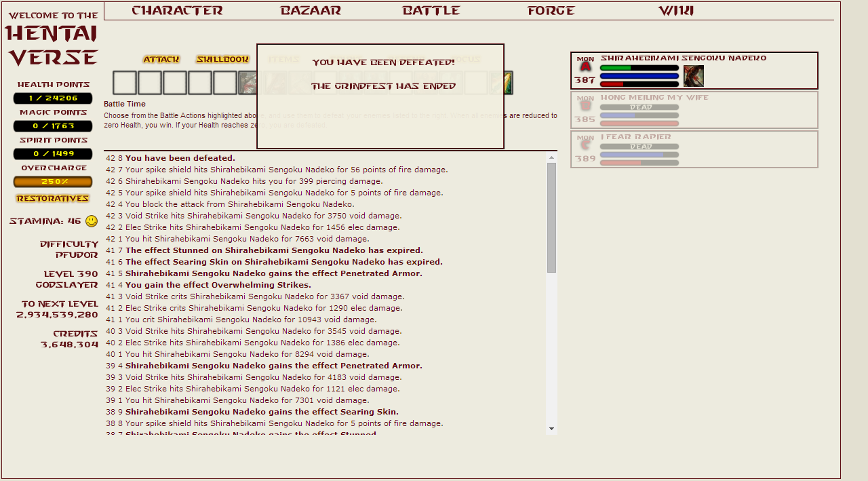Click the battle log scroll down arrow
Viewport: 868px width, 481px height.
[551, 428]
